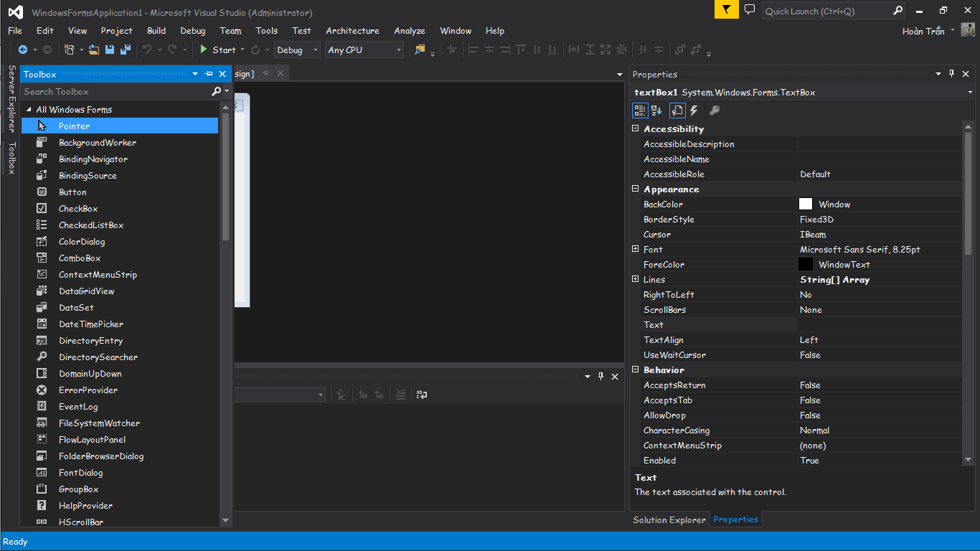Click the Undo toolbar icon
This screenshot has height=551, width=980.
[x=147, y=50]
